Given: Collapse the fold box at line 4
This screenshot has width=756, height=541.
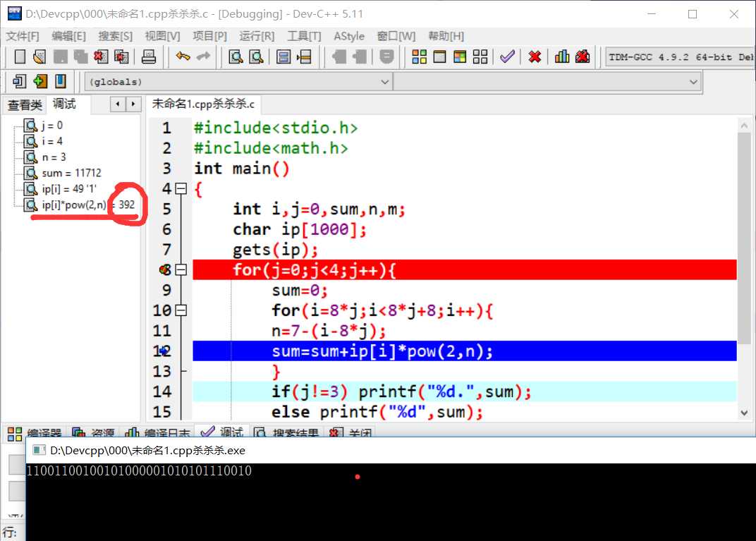Looking at the screenshot, I should pos(181,188).
